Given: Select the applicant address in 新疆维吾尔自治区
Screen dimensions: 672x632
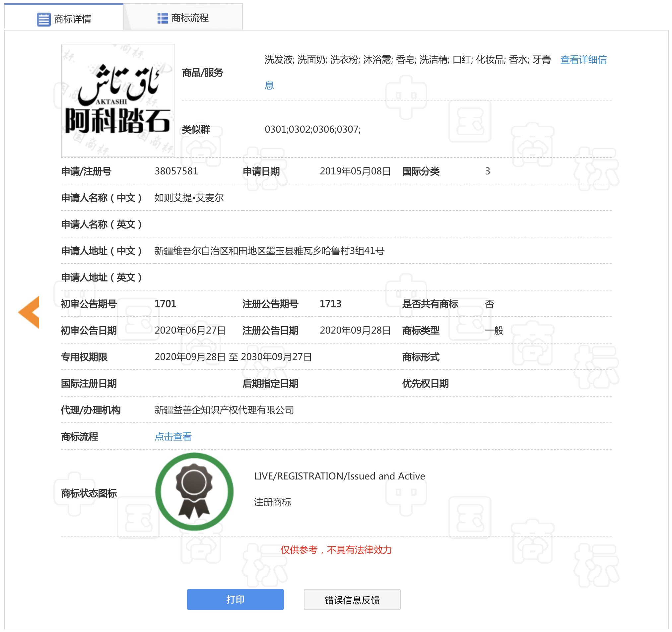Looking at the screenshot, I should coord(269,251).
